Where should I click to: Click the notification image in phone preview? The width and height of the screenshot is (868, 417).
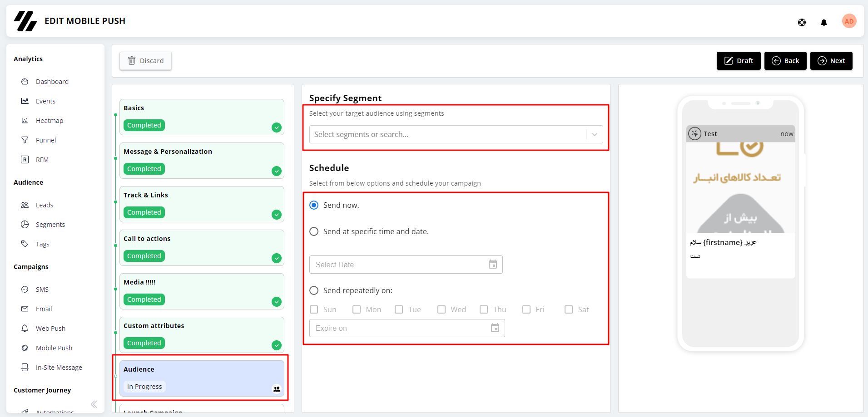(741, 188)
